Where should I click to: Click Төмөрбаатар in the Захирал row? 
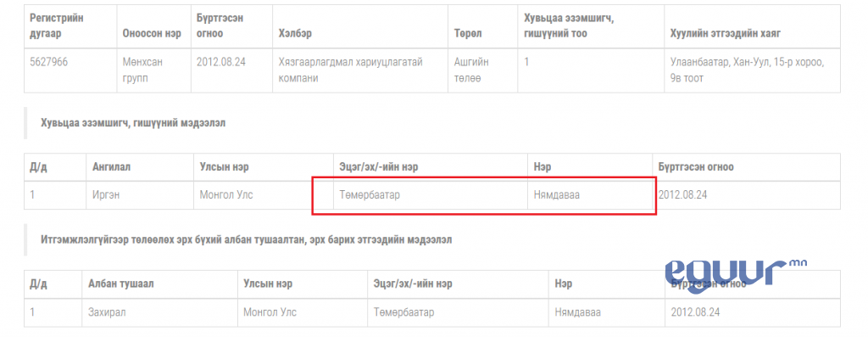[403, 312]
